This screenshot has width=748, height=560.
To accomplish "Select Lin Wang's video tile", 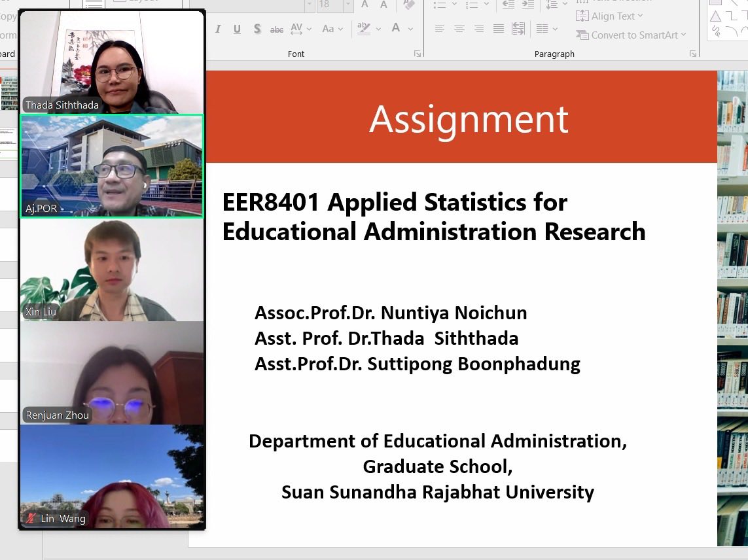I will pyautogui.click(x=112, y=476).
